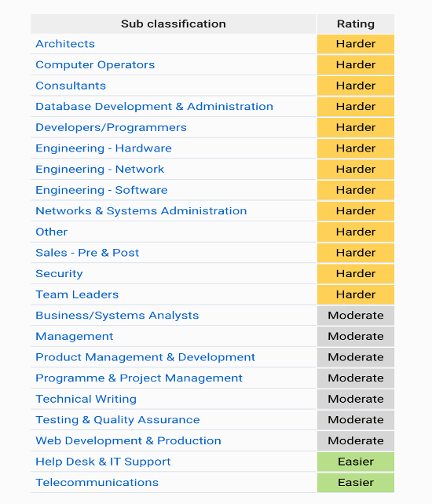Follow the Consultants link
Viewport: 432px width, 504px height.
(71, 86)
